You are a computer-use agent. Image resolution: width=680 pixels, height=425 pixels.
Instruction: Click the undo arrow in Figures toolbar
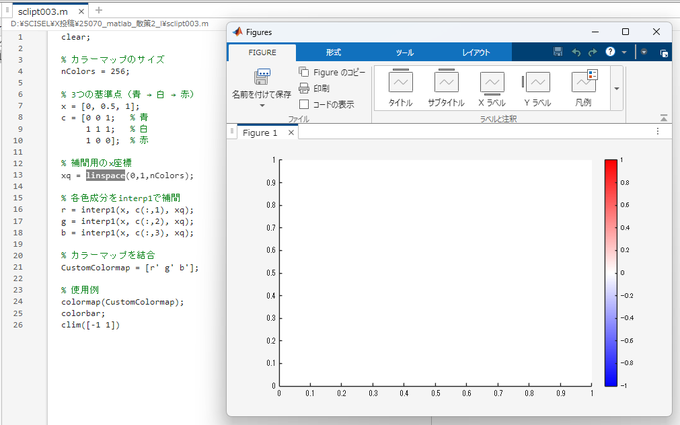tap(576, 52)
